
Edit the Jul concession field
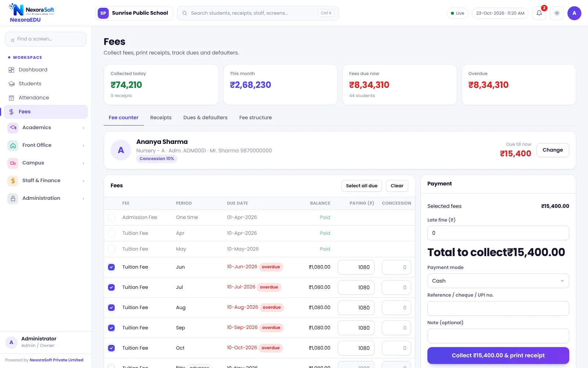[x=396, y=287]
